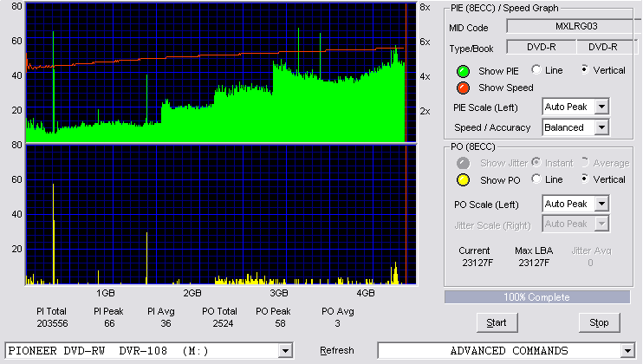This screenshot has width=643, height=364.
Task: Click the PO Auto Peak combo box
Action: pos(575,204)
